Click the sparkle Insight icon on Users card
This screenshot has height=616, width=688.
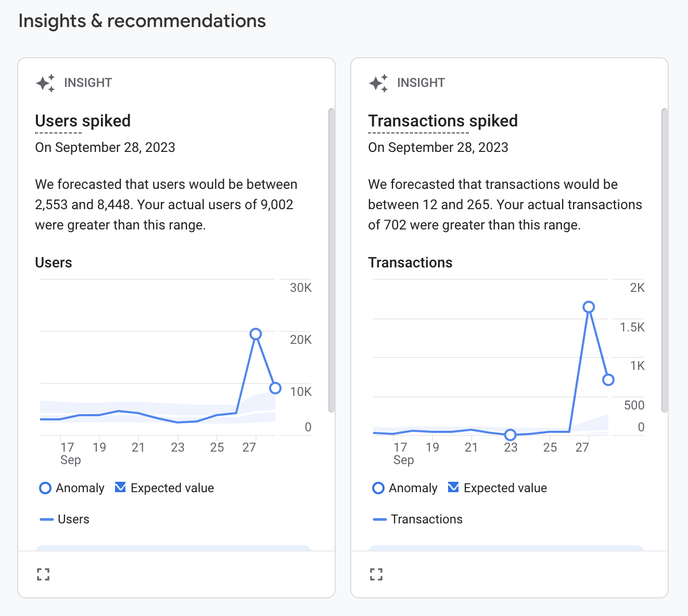click(x=46, y=83)
